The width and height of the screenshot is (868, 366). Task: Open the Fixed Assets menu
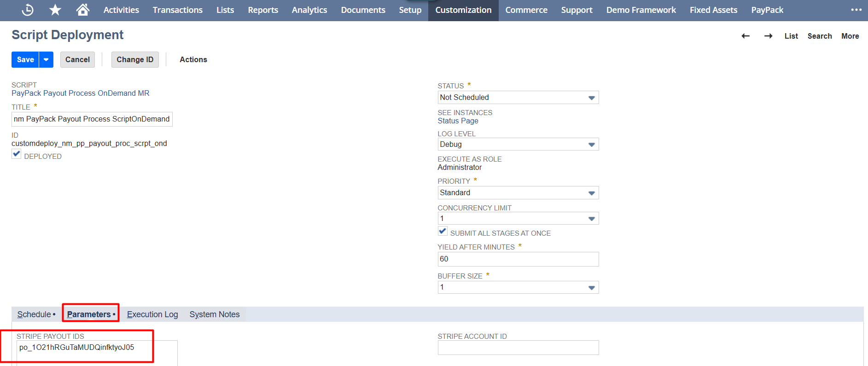tap(713, 10)
